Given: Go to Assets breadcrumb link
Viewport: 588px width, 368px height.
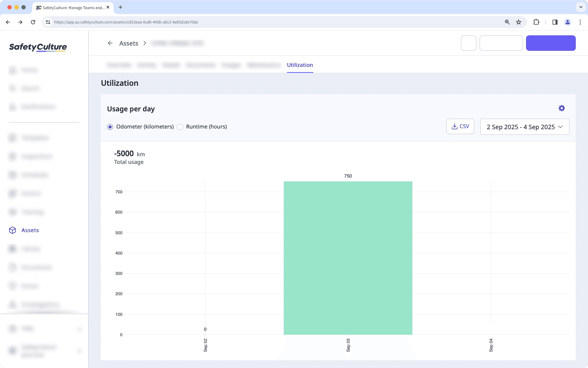Looking at the screenshot, I should (x=128, y=43).
